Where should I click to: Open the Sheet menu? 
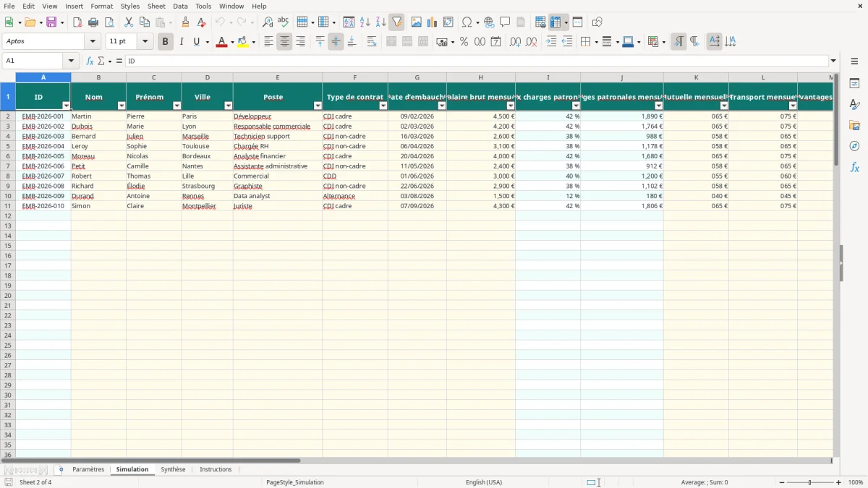(156, 6)
